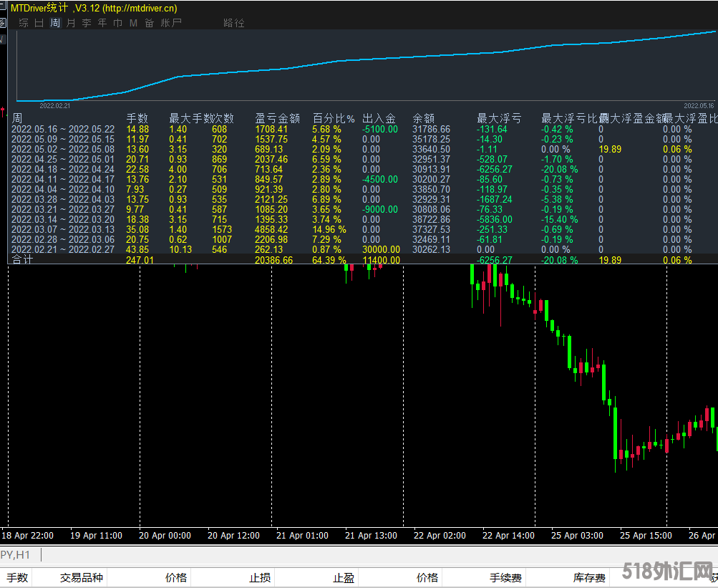Click the 币 currency tab
This screenshot has width=718, height=588.
[118, 23]
